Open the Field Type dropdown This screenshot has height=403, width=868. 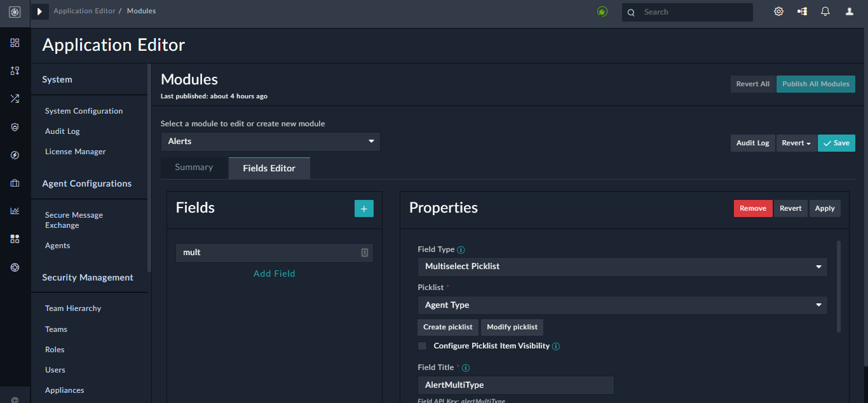point(621,267)
